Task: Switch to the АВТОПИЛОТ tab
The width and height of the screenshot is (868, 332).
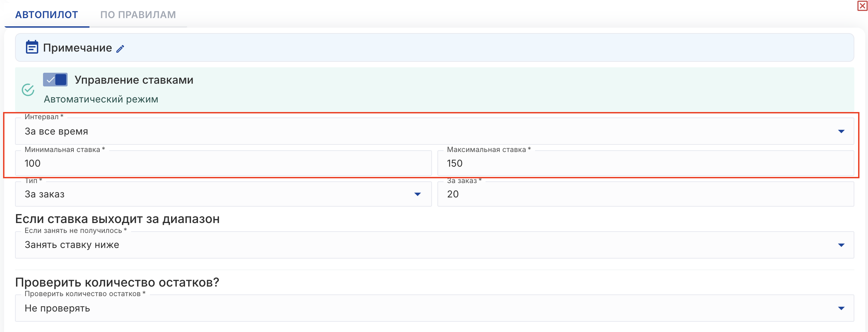Action: [47, 15]
